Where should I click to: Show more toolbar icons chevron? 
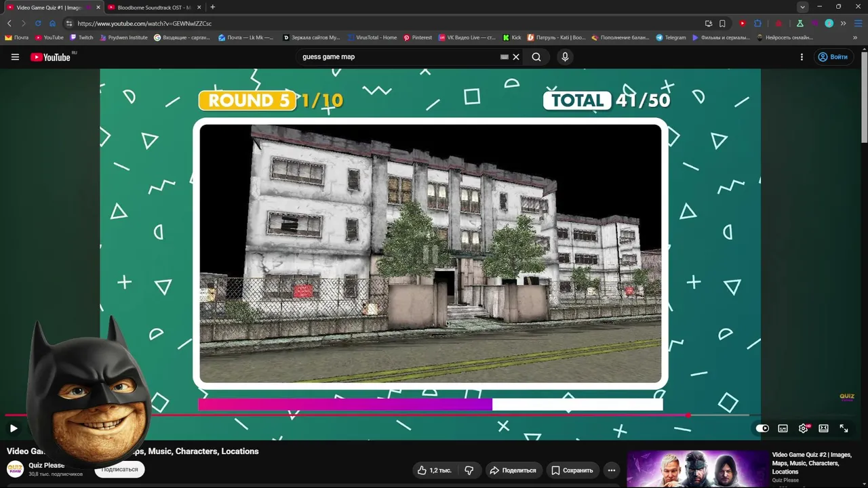tap(844, 23)
